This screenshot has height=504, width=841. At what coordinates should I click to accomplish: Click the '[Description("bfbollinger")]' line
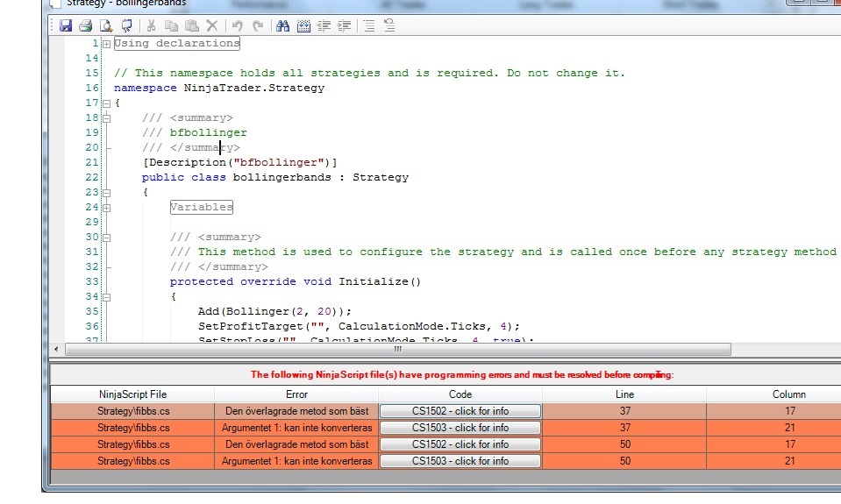[239, 162]
